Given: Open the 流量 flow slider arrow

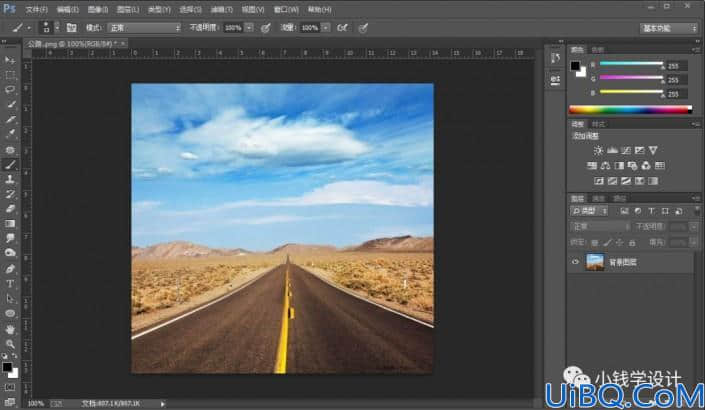Looking at the screenshot, I should [326, 28].
